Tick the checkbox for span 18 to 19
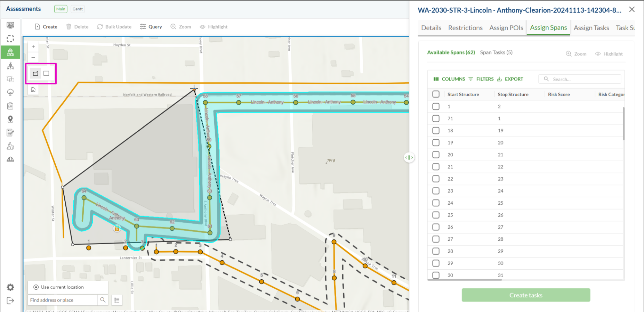 pyautogui.click(x=436, y=131)
